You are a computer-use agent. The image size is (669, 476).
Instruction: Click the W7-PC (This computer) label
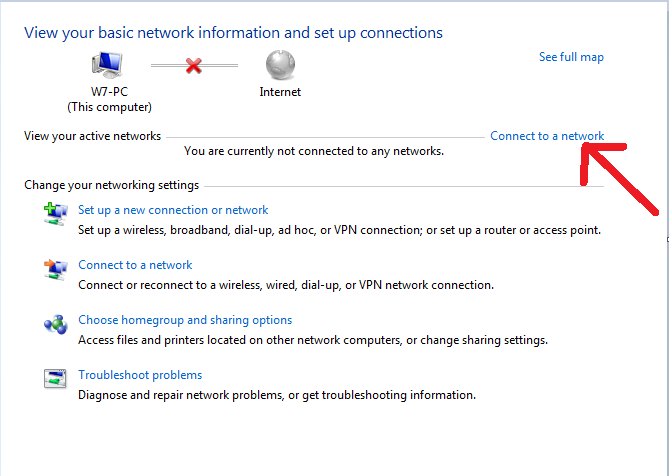click(109, 99)
